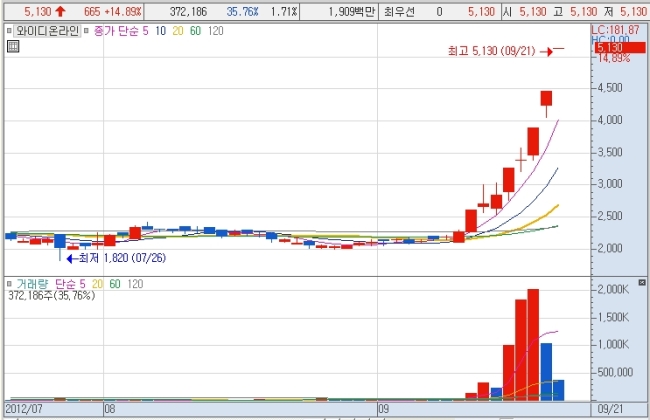Screen dimensions: 650x420
Task: Click the tallest red volume bar
Action: [x=533, y=345]
